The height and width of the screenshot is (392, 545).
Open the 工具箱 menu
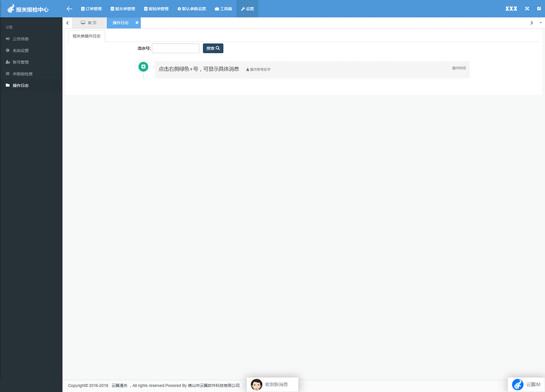click(x=223, y=9)
